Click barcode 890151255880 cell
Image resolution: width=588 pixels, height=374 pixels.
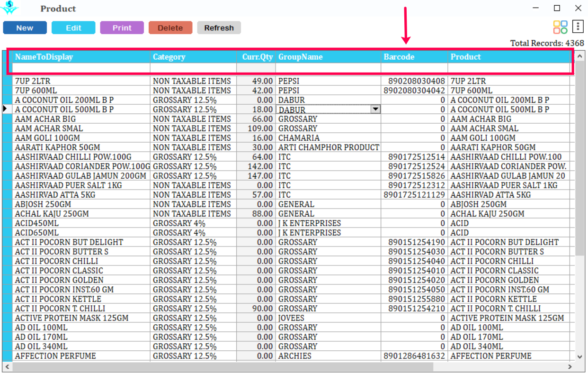tap(414, 299)
